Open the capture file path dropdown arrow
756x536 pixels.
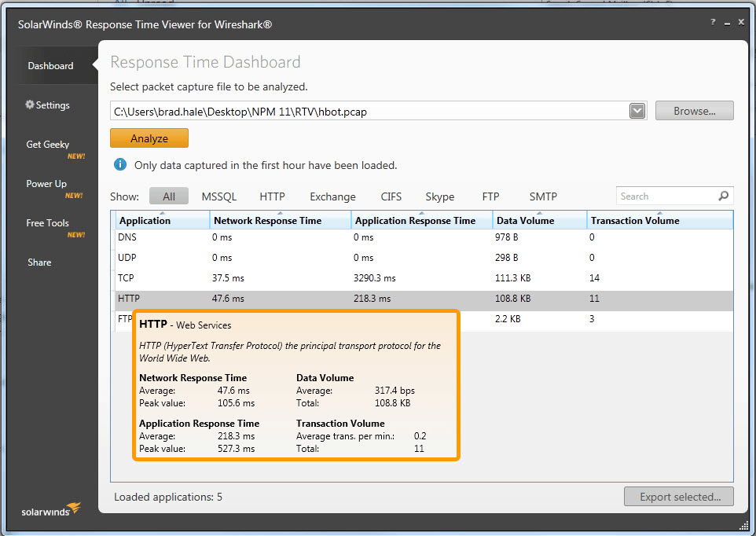coord(637,112)
